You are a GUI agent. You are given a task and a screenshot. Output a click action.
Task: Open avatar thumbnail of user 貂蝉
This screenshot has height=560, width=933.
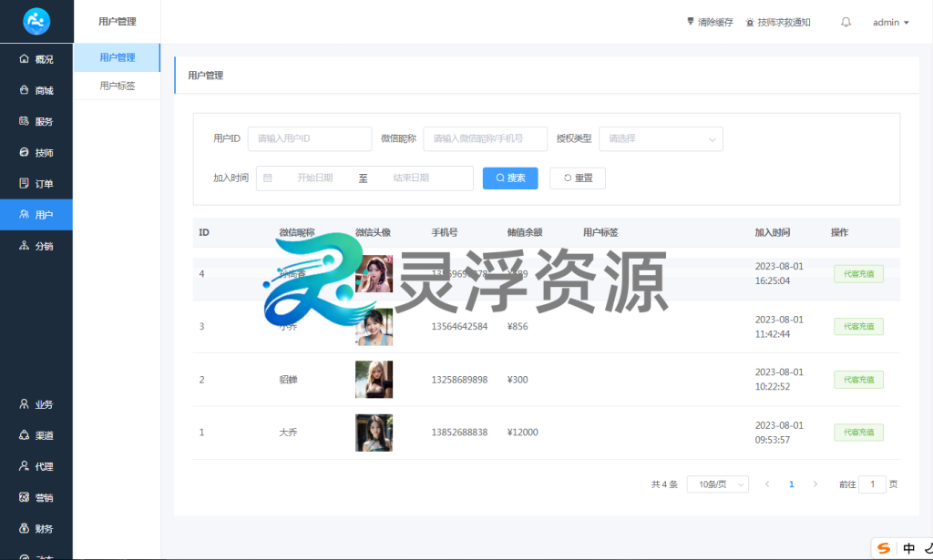click(374, 380)
